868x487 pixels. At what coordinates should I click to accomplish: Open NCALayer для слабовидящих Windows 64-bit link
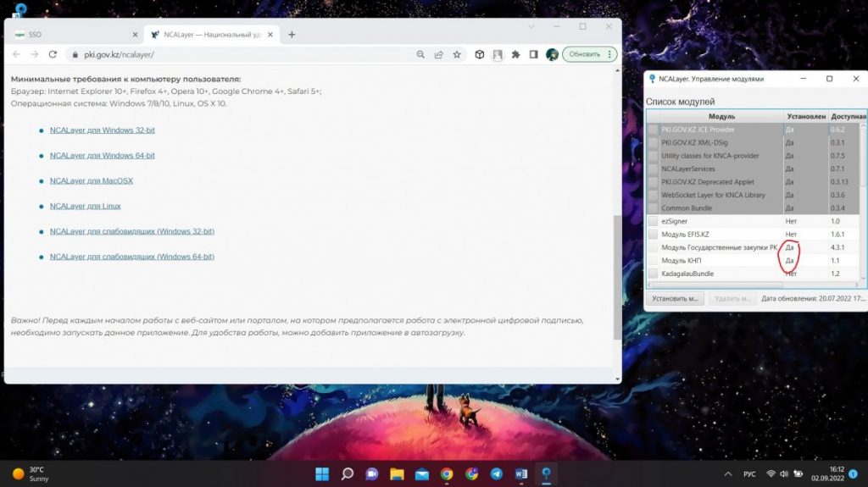click(131, 257)
